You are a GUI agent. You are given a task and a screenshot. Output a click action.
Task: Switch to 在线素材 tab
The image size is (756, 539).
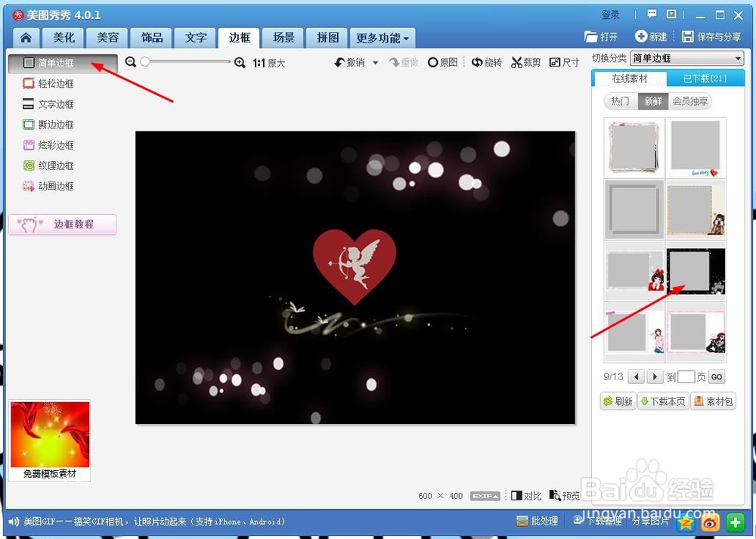pyautogui.click(x=629, y=79)
